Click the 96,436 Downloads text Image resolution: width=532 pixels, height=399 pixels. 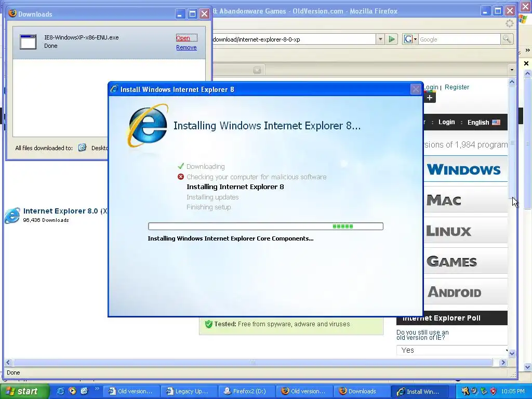tap(46, 220)
